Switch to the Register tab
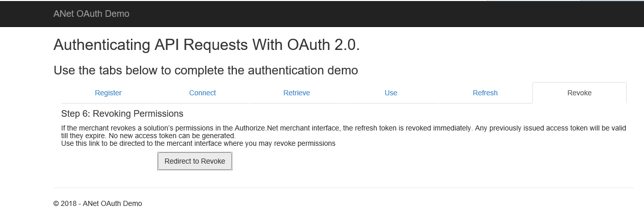644x209 pixels. tap(108, 93)
